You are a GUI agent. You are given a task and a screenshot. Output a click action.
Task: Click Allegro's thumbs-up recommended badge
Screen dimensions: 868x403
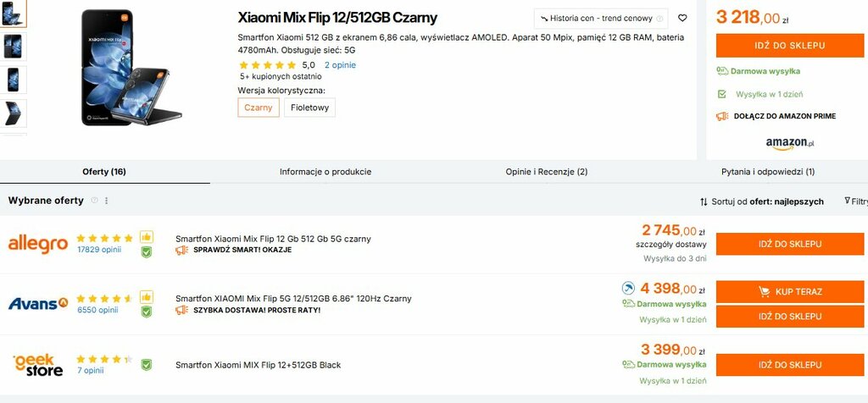147,237
